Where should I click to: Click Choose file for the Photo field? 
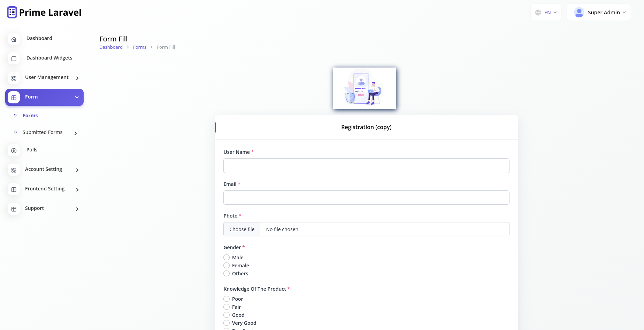tap(242, 229)
